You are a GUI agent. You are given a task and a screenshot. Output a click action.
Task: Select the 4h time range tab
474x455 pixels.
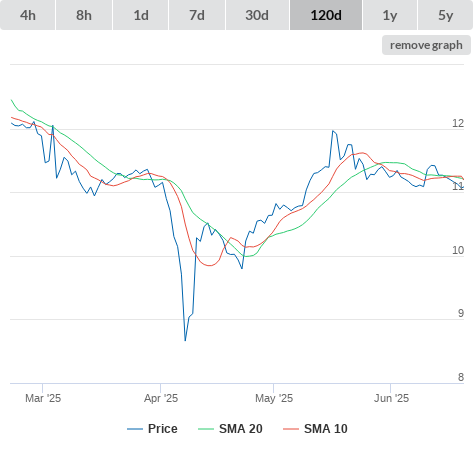[27, 15]
